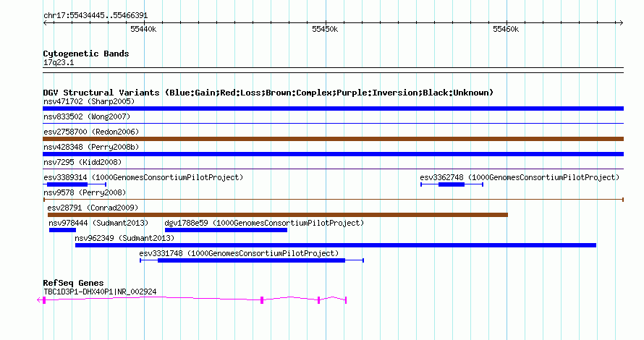Screen dimensions: 644x340
Task: Open the nsv9578 (Perry2008) label
Action: [85, 192]
